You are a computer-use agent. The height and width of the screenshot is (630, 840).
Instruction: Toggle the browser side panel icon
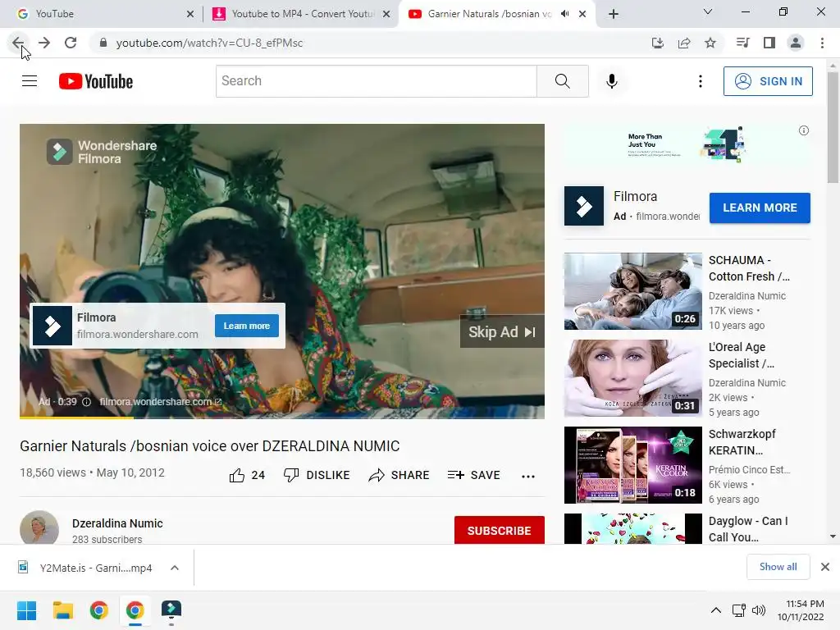[x=769, y=43]
